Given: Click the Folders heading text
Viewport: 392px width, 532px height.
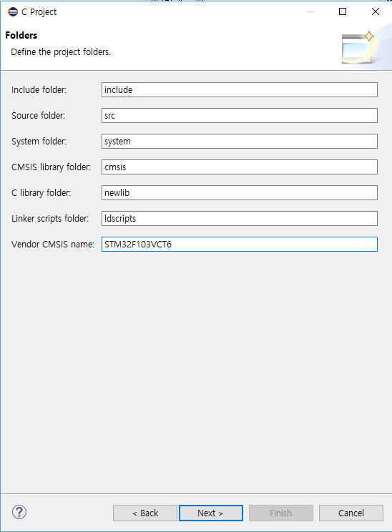Looking at the screenshot, I should tap(21, 35).
